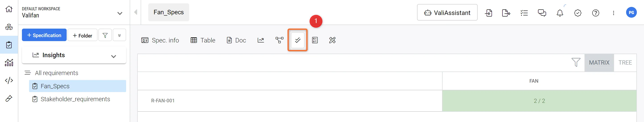Click the notifications bell icon

tap(560, 13)
